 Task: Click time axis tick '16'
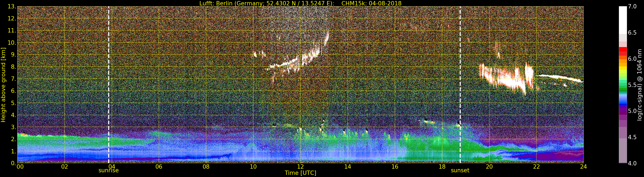pyautogui.click(x=395, y=167)
